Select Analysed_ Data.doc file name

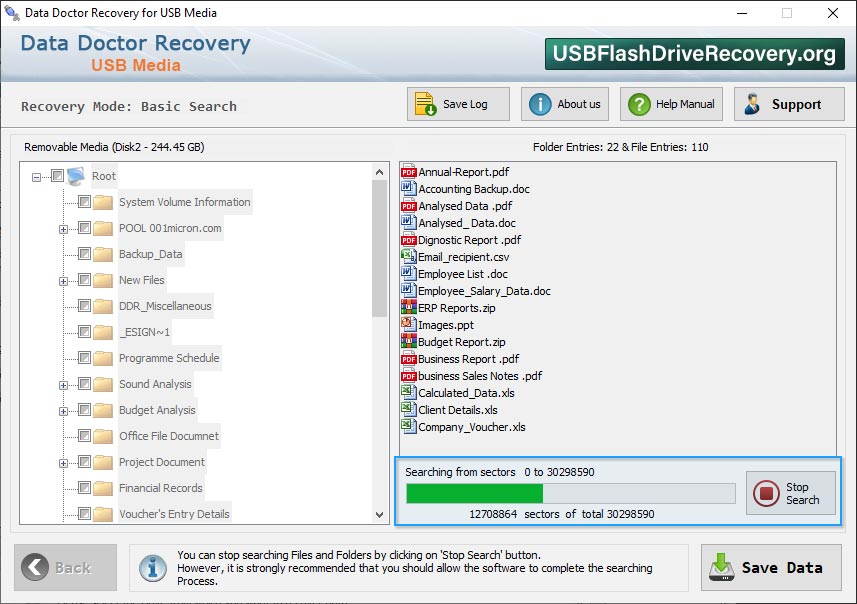point(467,223)
